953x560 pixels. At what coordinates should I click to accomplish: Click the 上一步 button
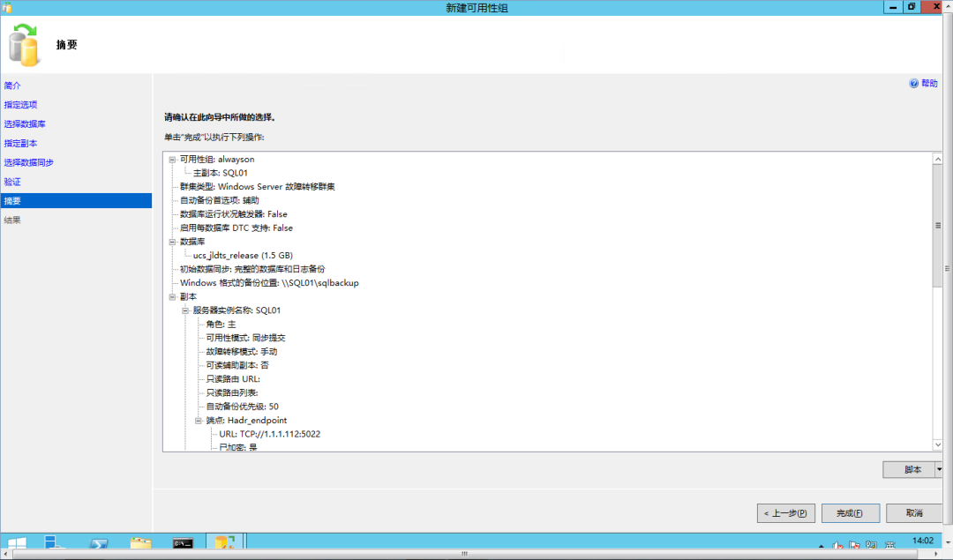(786, 513)
